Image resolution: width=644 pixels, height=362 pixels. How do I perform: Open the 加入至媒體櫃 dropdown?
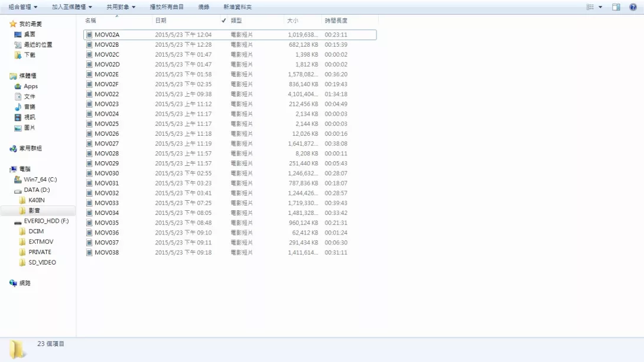click(72, 7)
